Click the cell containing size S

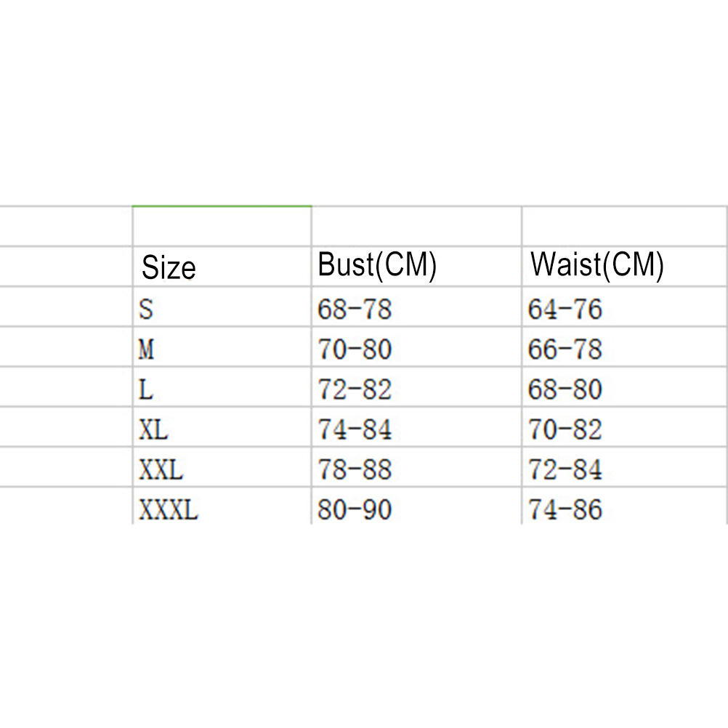tap(147, 310)
